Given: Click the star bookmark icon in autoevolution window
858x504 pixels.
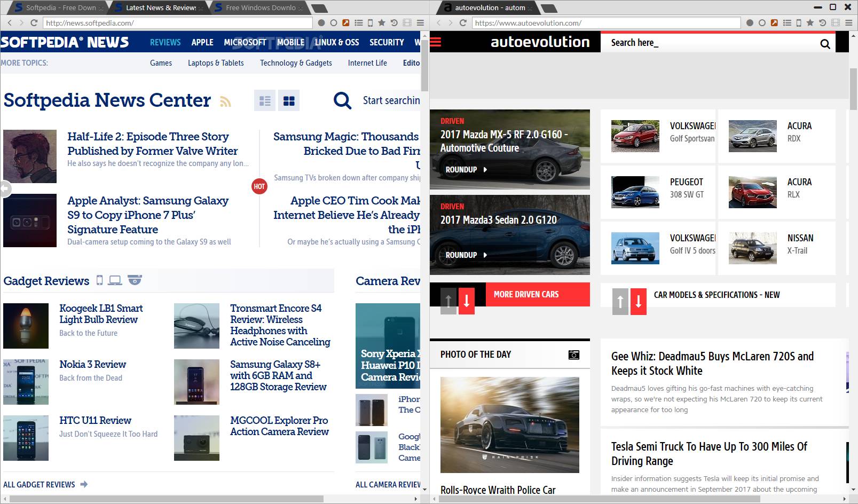Looking at the screenshot, I should point(810,23).
